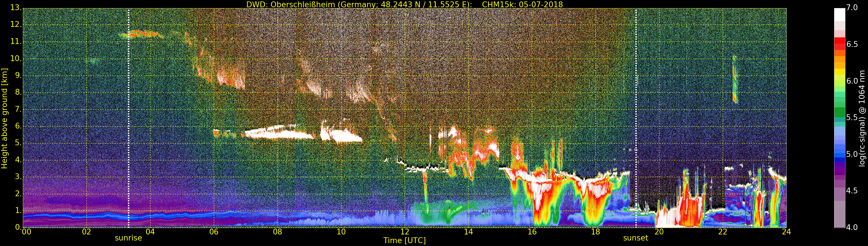
Task: Click the y-axis tick label '5.'
Action: (18, 143)
